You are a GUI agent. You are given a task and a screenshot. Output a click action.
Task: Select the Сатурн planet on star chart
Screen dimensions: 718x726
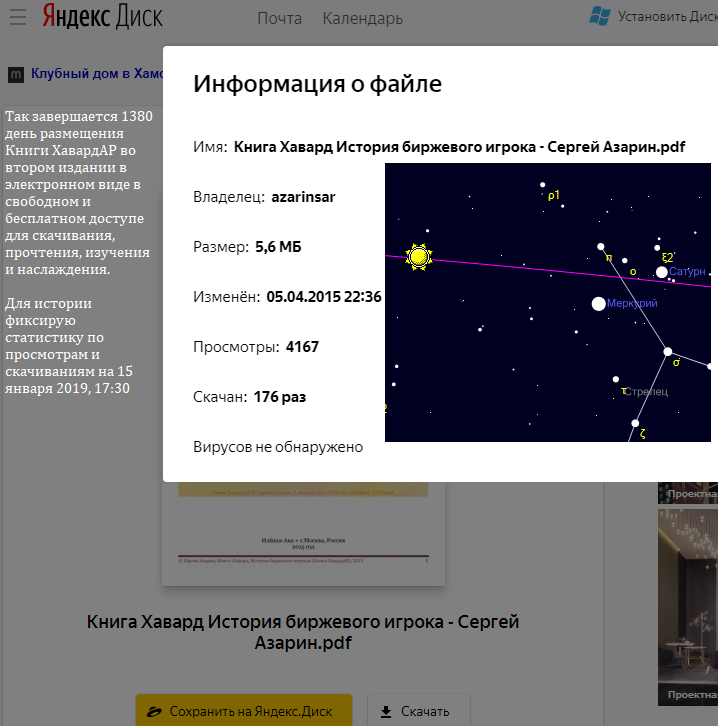pyautogui.click(x=662, y=271)
